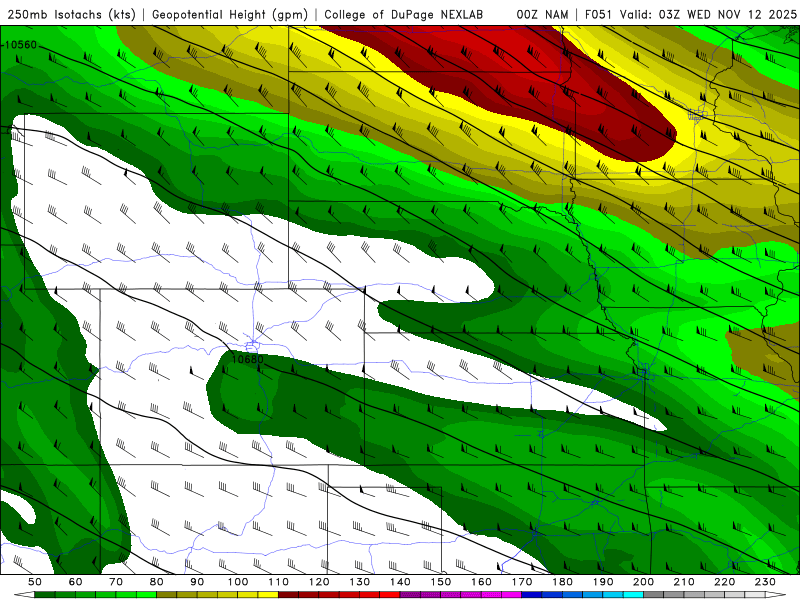
Task: Click the 120 value on the color scale
Action: (319, 582)
